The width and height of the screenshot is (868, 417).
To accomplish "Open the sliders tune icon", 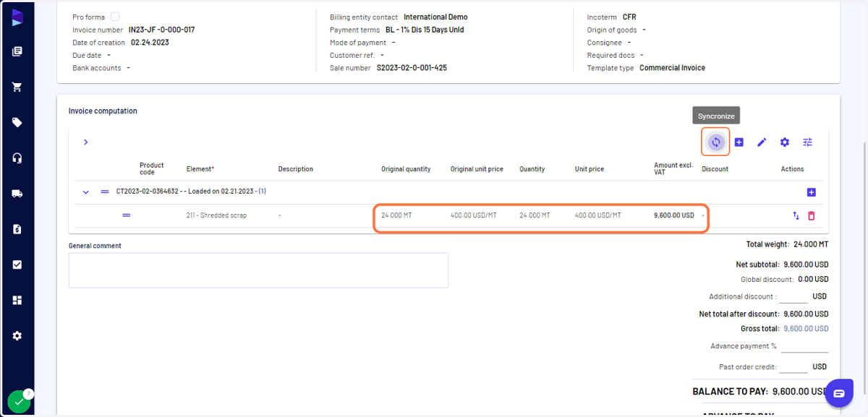I will coord(808,142).
